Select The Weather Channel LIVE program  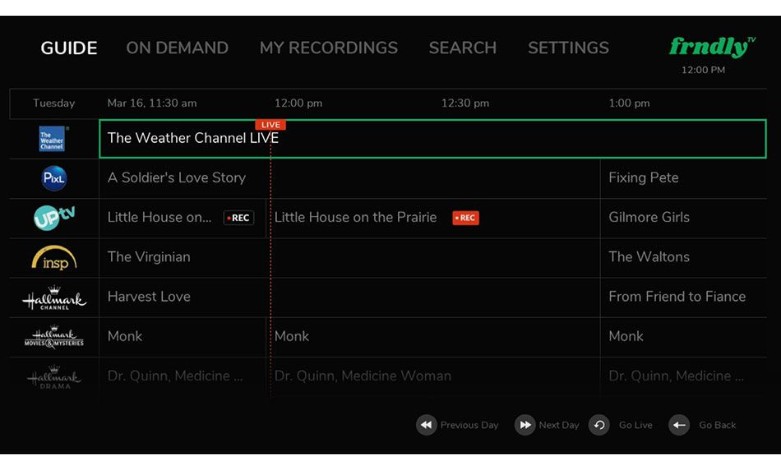(x=432, y=138)
